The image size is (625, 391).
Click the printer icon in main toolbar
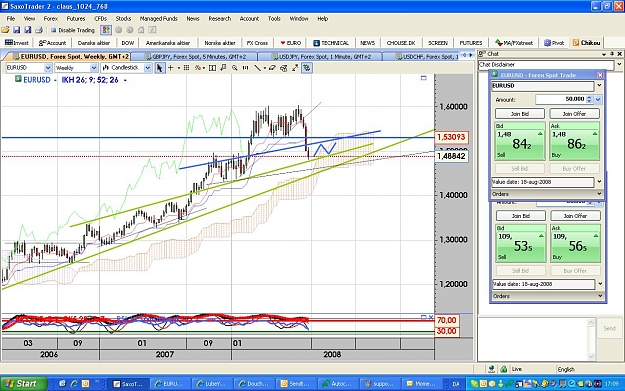39,30
